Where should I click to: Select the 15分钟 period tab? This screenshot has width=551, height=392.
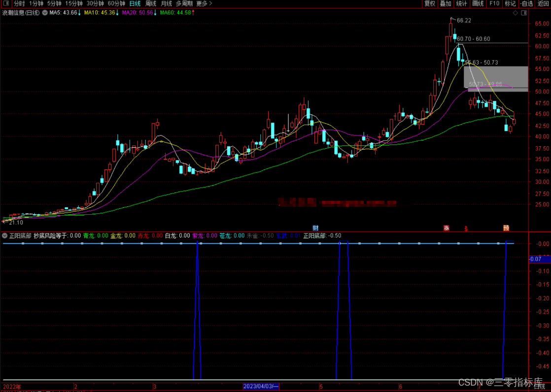point(74,3)
